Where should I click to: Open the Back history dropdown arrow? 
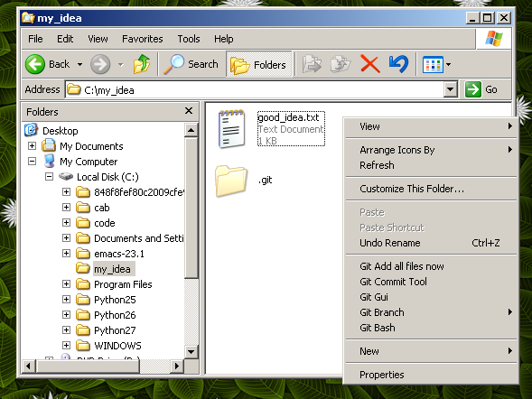click(79, 64)
